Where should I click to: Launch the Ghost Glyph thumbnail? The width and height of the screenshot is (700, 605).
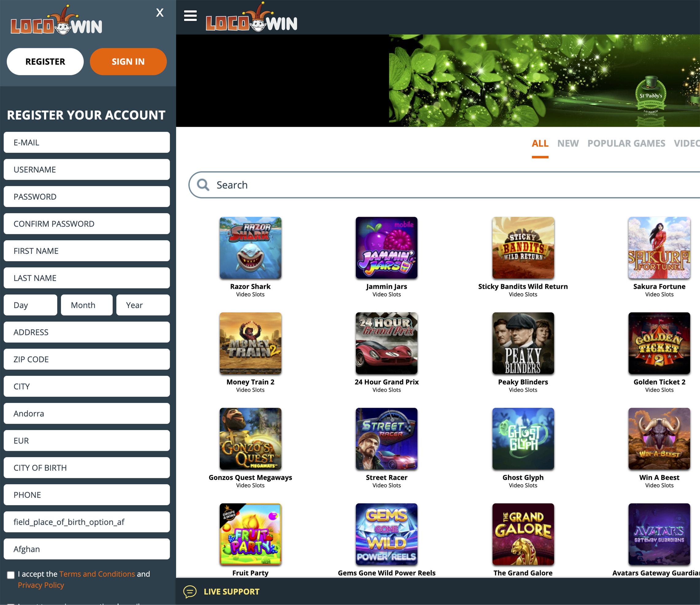click(523, 438)
